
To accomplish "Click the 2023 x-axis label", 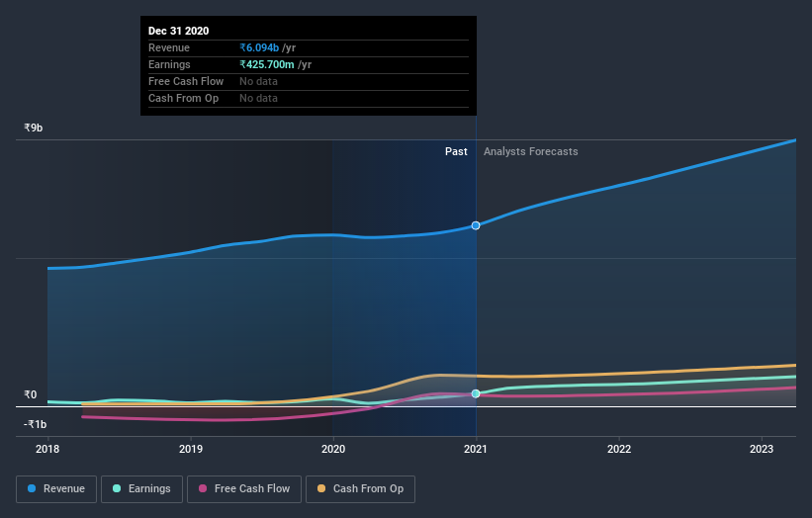I will click(762, 449).
